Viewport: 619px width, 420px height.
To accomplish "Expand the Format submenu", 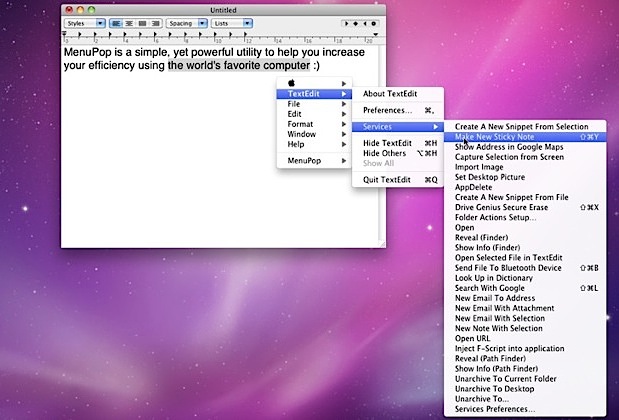I will point(314,124).
